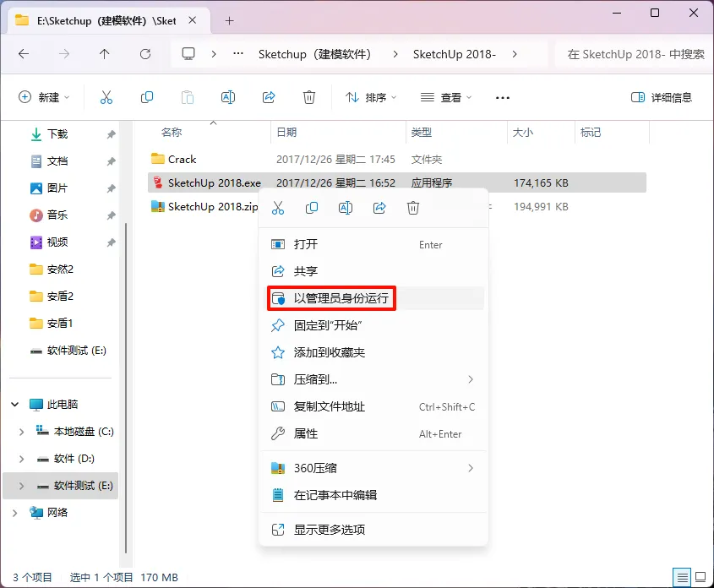The height and width of the screenshot is (588, 714).
Task: Choose 打开 from the context menu
Action: point(373,244)
